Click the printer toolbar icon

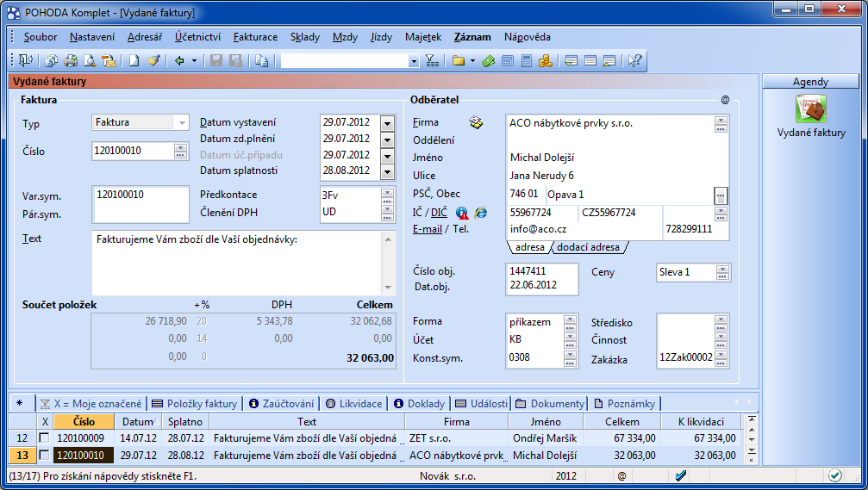[x=71, y=60]
